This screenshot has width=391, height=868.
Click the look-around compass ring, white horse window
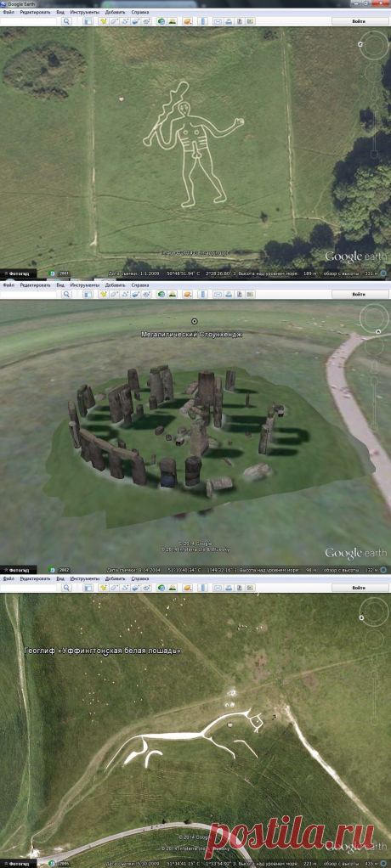coord(374,613)
